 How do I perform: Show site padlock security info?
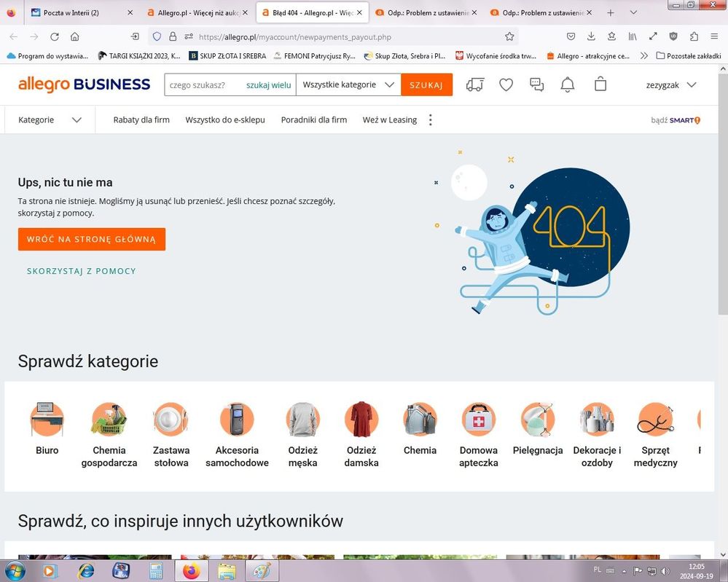173,36
